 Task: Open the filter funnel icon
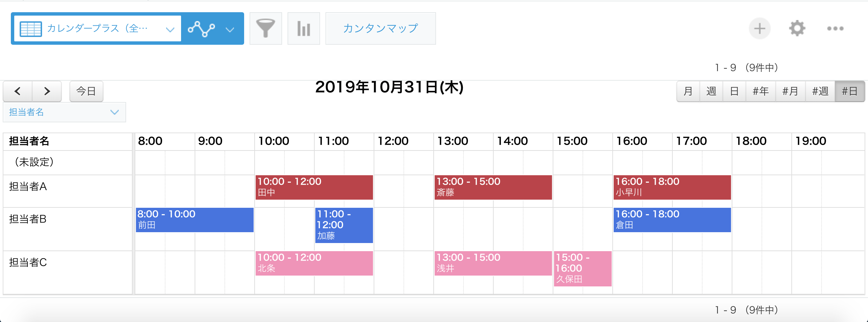[265, 28]
